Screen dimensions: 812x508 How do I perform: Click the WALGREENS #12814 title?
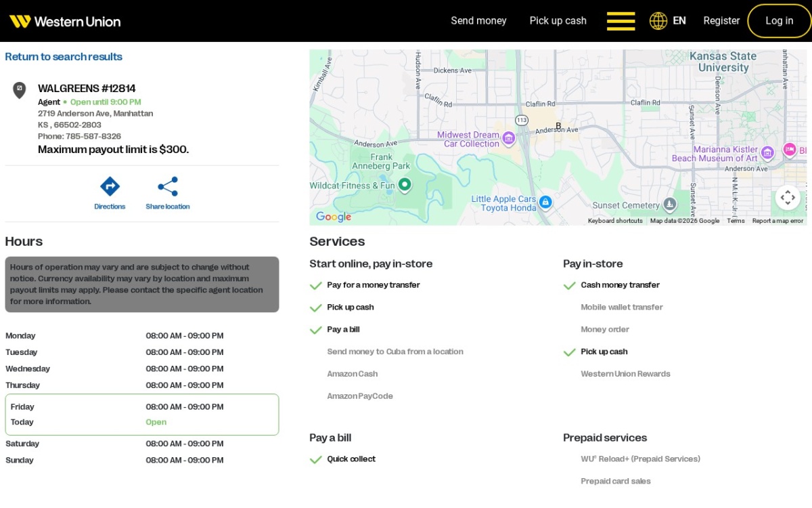(87, 88)
